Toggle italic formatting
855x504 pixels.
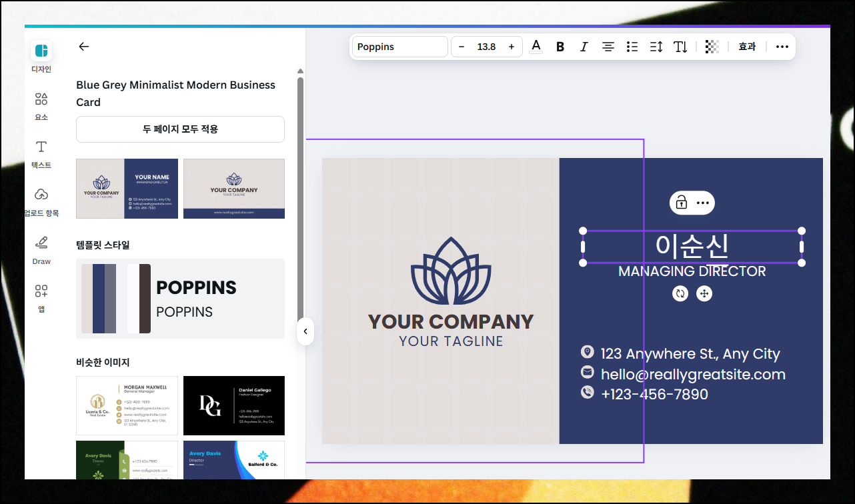584,47
